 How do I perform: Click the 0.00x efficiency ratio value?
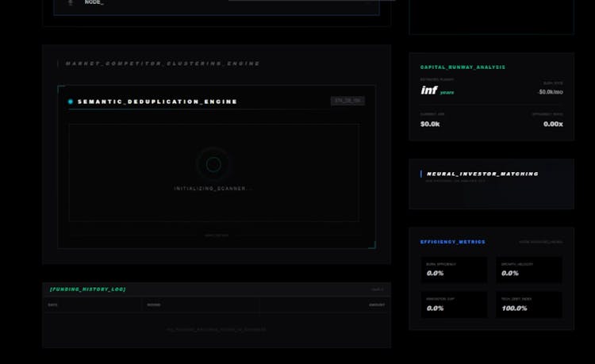click(x=553, y=124)
